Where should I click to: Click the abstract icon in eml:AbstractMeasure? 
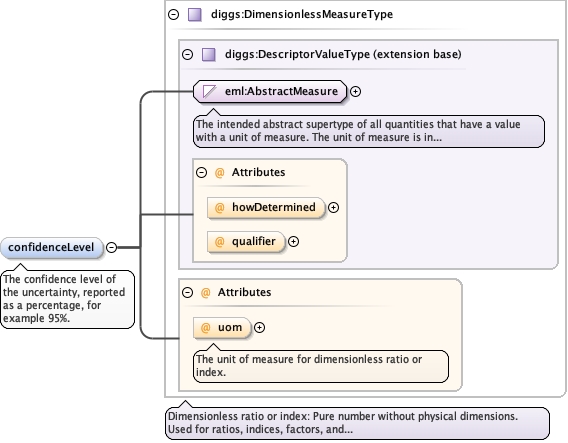coord(209,91)
